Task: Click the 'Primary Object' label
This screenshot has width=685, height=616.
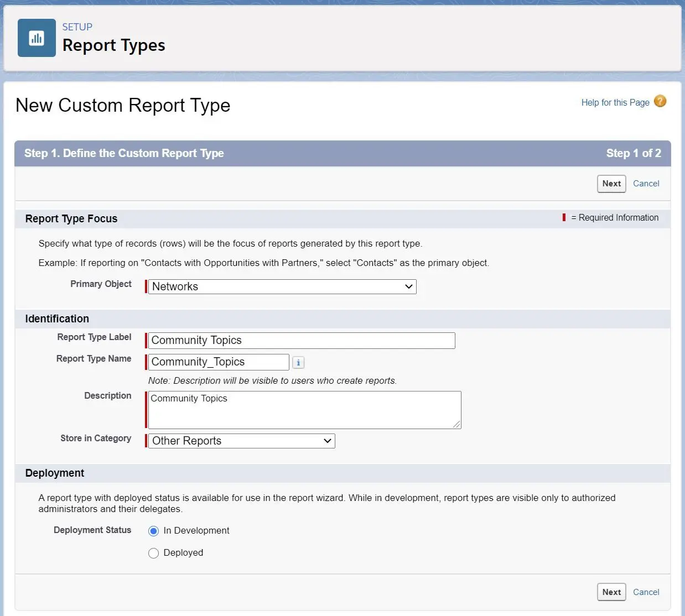Action: click(x=101, y=284)
